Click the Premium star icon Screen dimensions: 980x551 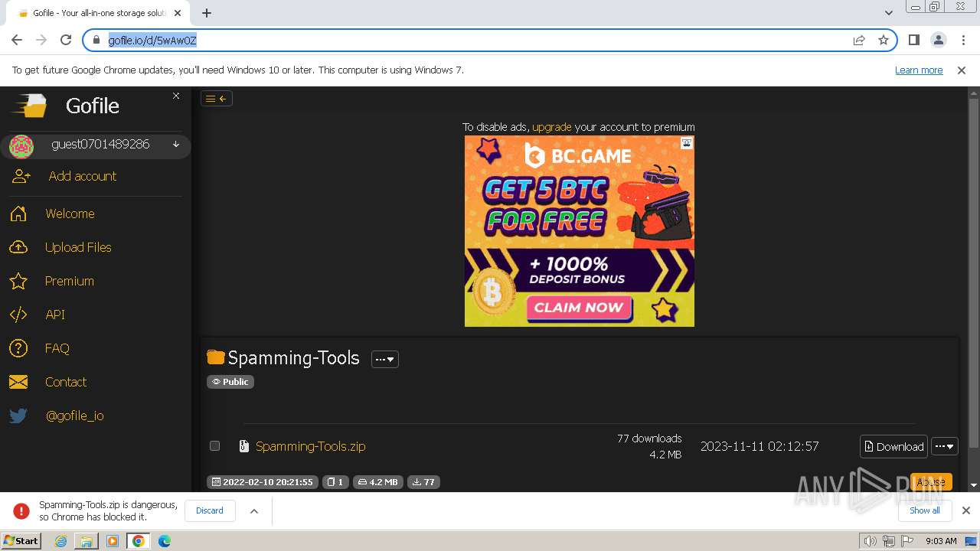pos(18,281)
